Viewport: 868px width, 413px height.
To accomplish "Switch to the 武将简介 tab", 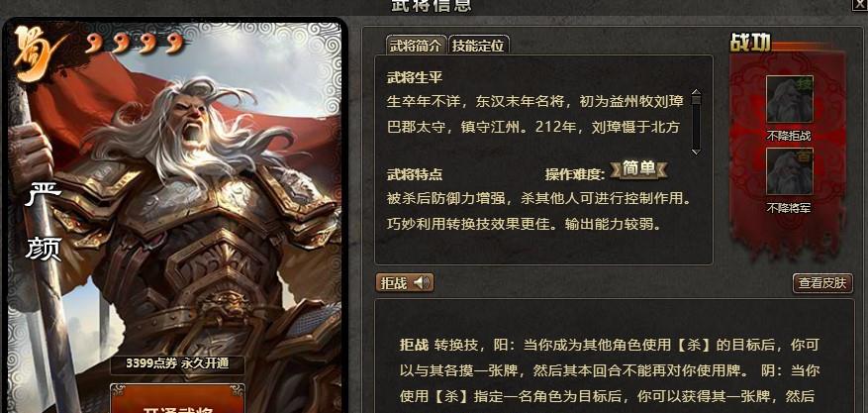I will click(417, 46).
